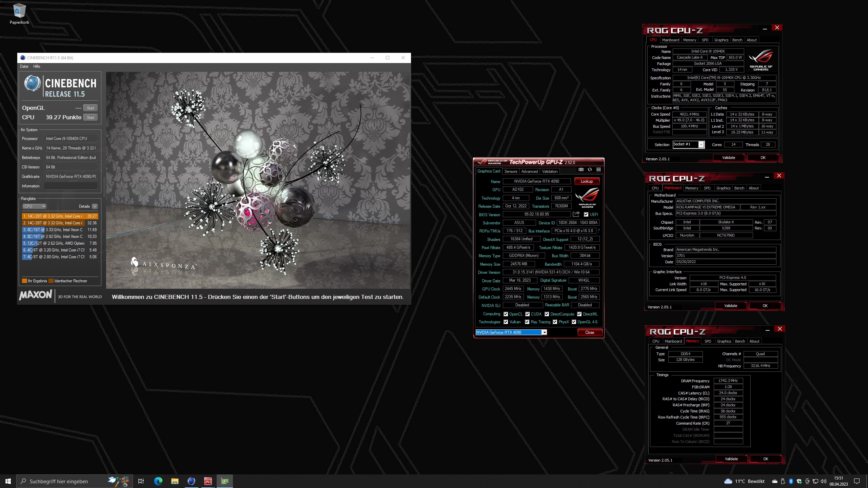
Task: Click the BIOS export share icon in GPU-Z
Action: pyautogui.click(x=576, y=214)
